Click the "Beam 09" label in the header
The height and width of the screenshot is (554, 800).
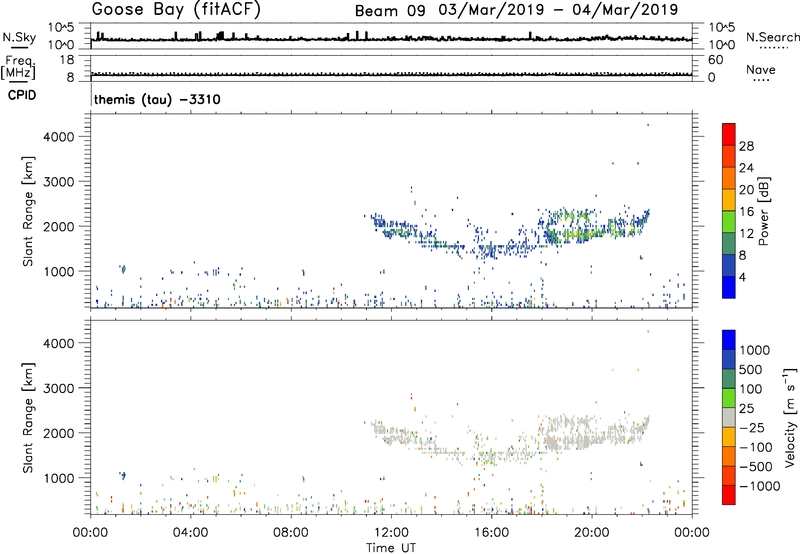[390, 11]
